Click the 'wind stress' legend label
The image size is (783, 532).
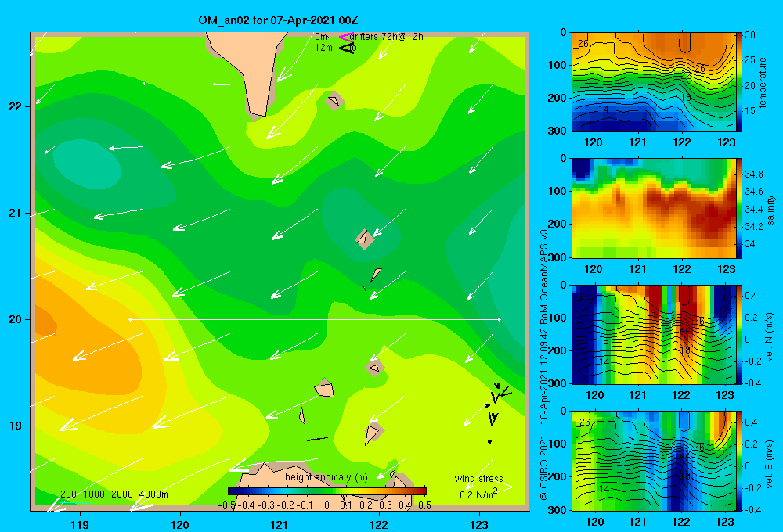coord(479,478)
